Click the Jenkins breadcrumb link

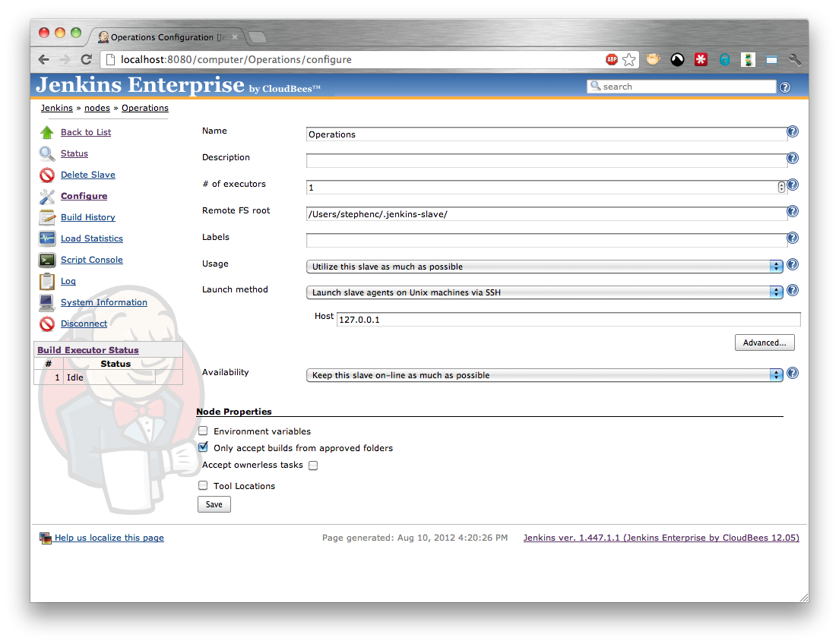pyautogui.click(x=57, y=108)
